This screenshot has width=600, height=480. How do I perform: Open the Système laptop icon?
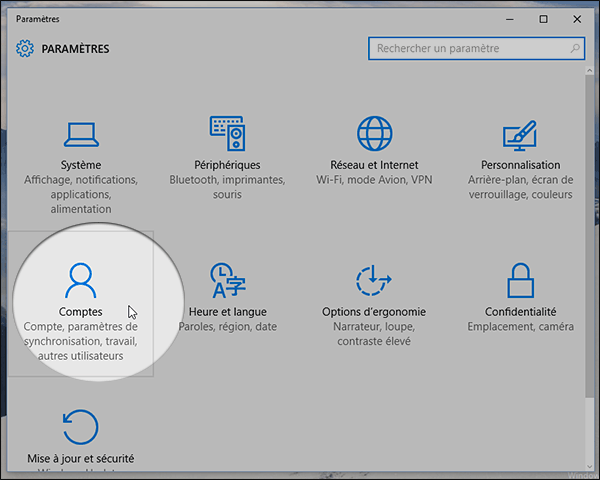(x=80, y=133)
